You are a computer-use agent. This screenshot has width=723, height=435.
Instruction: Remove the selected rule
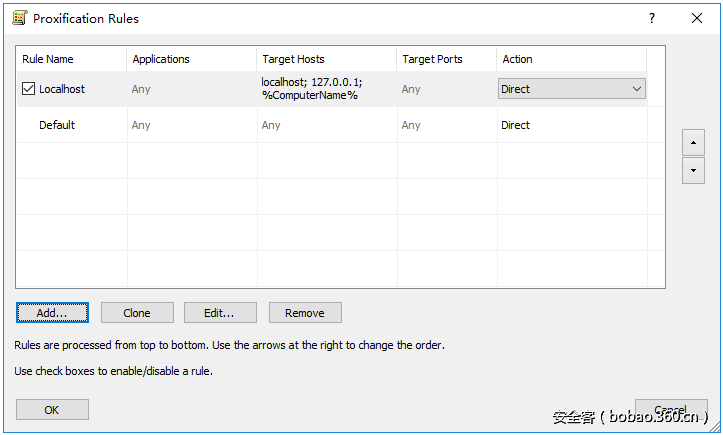coord(305,313)
